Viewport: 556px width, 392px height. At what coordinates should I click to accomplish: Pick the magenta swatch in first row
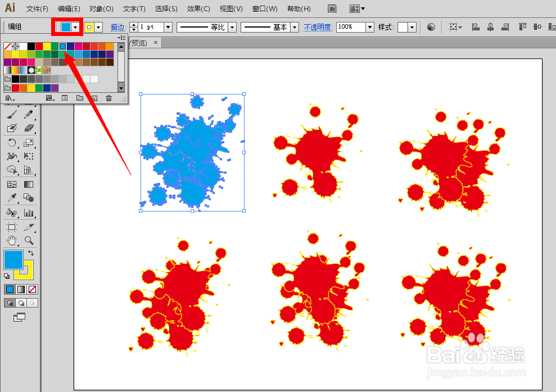[x=78, y=46]
